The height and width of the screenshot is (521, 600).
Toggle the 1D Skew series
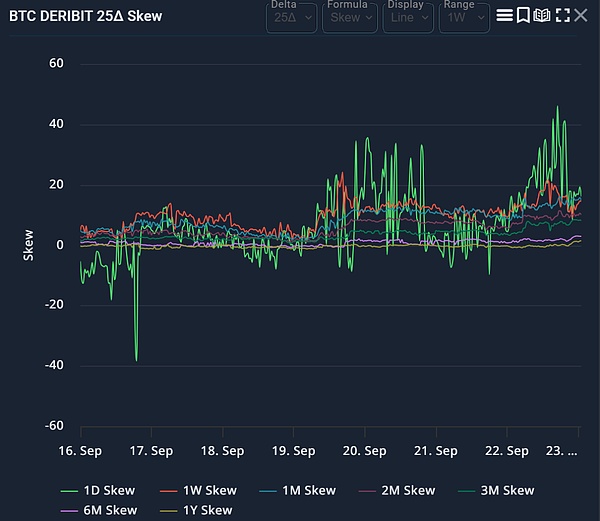(107, 490)
